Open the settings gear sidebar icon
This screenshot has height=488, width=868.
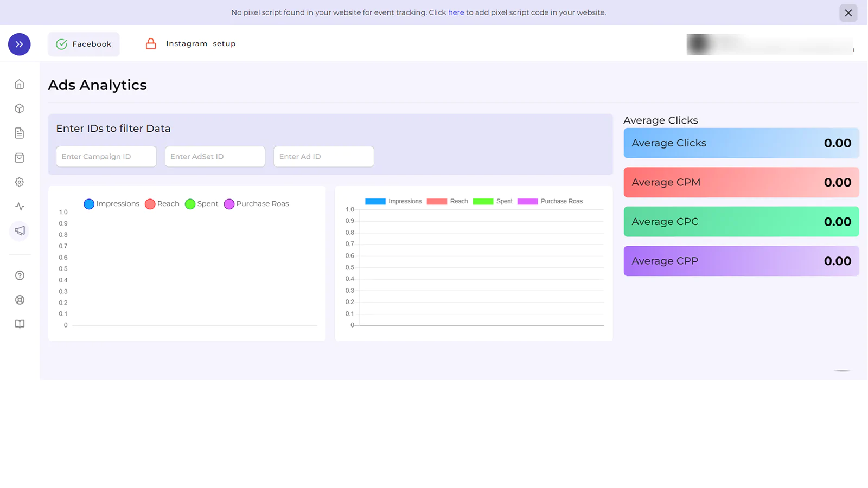pos(20,182)
